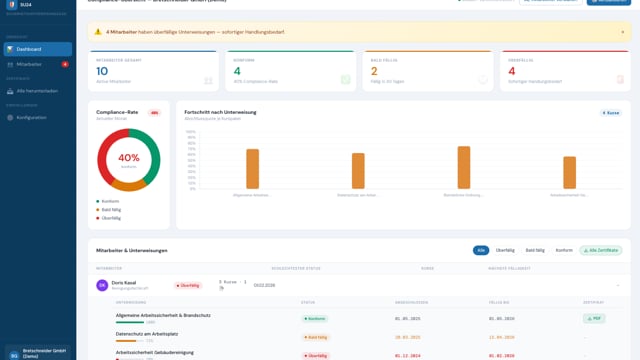The height and width of the screenshot is (360, 640).
Task: Click the 'Datenschutz am Arbeitsplatz' course name
Action: (147, 334)
